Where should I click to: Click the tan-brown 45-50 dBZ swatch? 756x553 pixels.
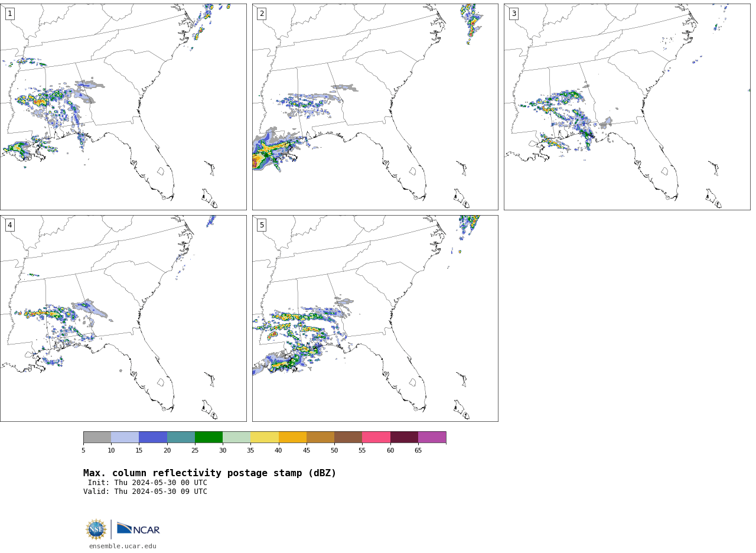[320, 437]
